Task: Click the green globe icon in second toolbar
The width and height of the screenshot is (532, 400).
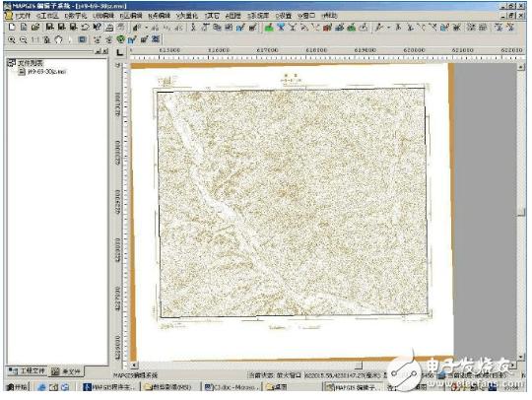Action: tap(120, 39)
